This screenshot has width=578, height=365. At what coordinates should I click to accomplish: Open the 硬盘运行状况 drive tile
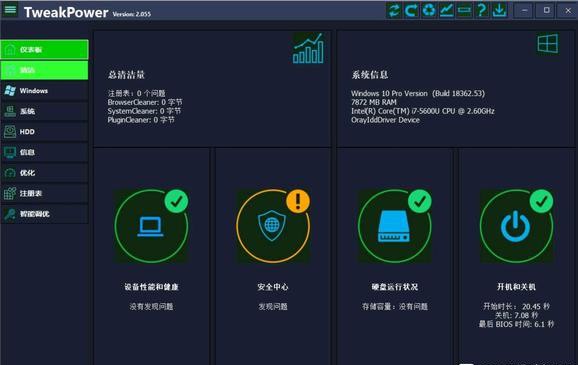click(395, 226)
